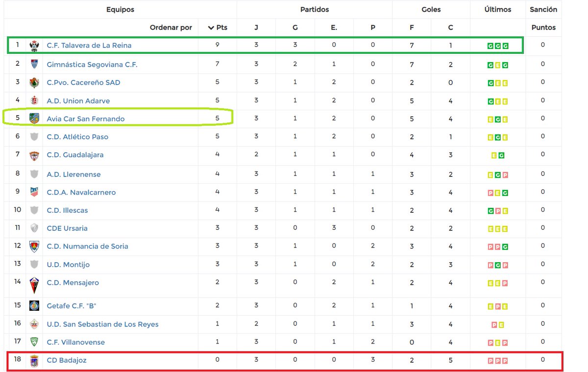Click the Gimnástica Segoviana club crest
Screen dimensions: 588x372
[34, 64]
